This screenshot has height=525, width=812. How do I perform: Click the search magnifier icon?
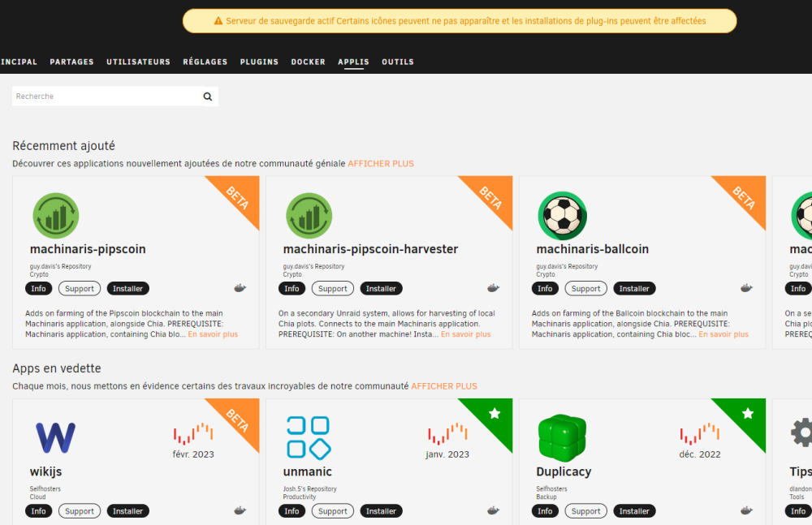208,97
